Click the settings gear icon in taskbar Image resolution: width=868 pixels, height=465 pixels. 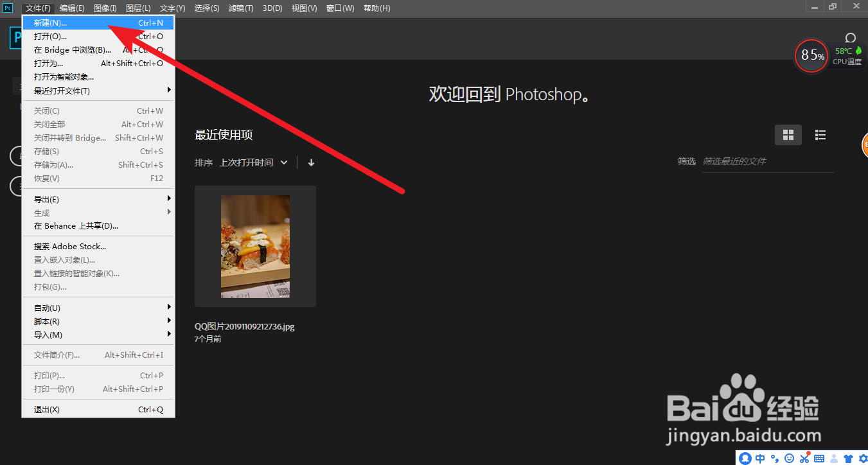coord(863,458)
